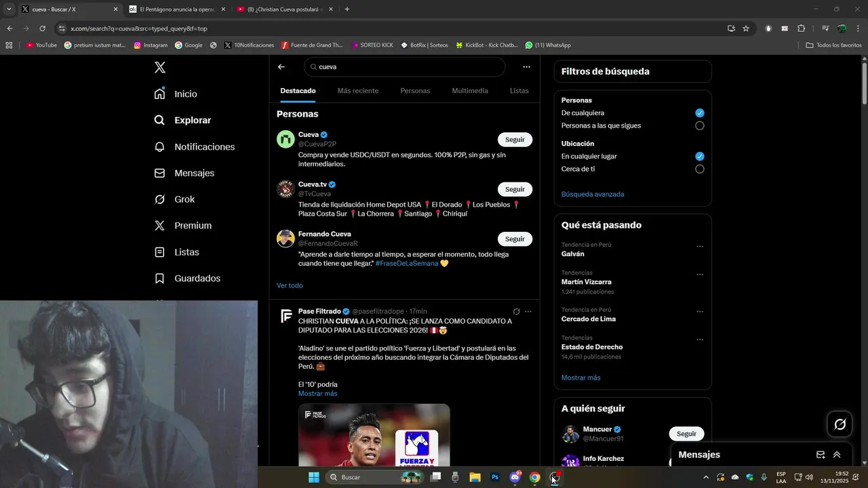The height and width of the screenshot is (488, 868).
Task: Switch to Más reciente tab
Action: coord(358,91)
